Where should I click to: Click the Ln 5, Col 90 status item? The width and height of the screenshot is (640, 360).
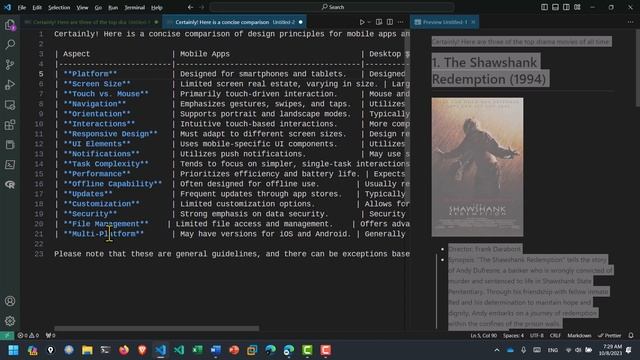point(483,336)
